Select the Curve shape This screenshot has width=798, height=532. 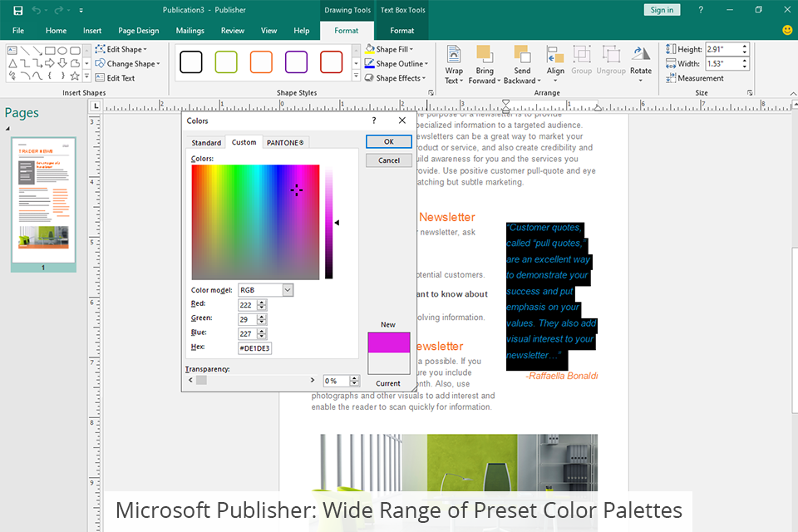pyautogui.click(x=37, y=76)
